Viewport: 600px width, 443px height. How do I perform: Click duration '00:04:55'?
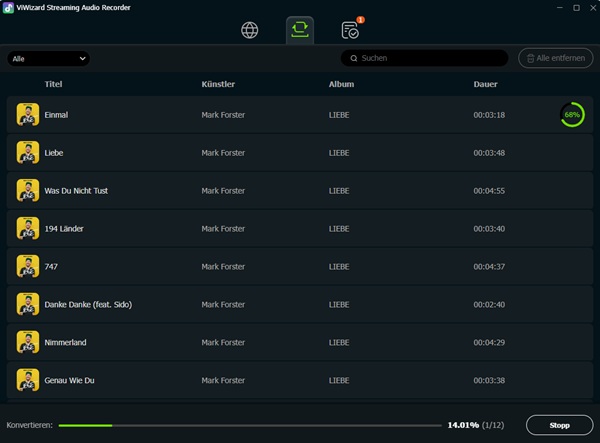(489, 191)
